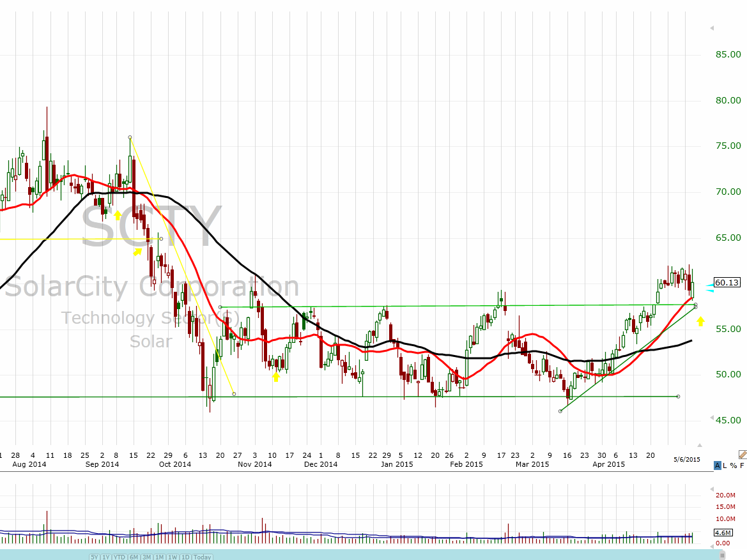Image resolution: width=747 pixels, height=560 pixels.
Task: Switch price axis to % scale
Action: click(x=733, y=465)
